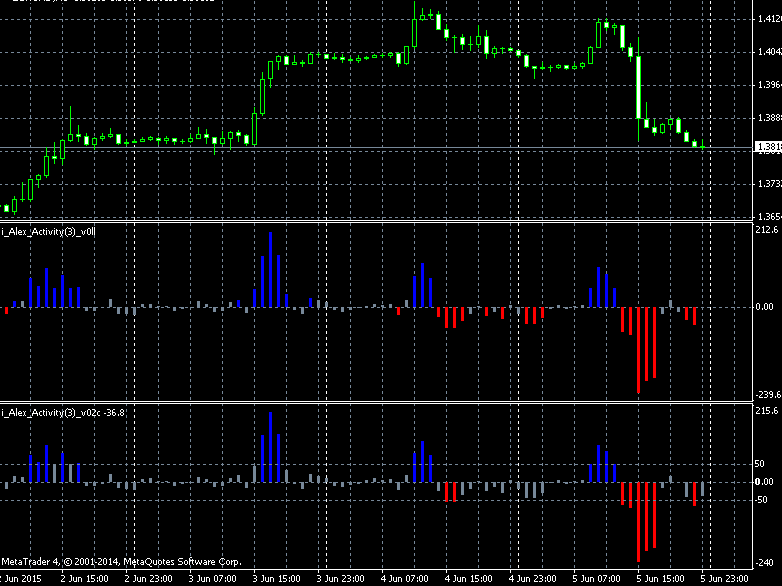Viewport: 782px width, 586px height.
Task: Click the longest red bar in the v0l panel
Action: point(639,350)
